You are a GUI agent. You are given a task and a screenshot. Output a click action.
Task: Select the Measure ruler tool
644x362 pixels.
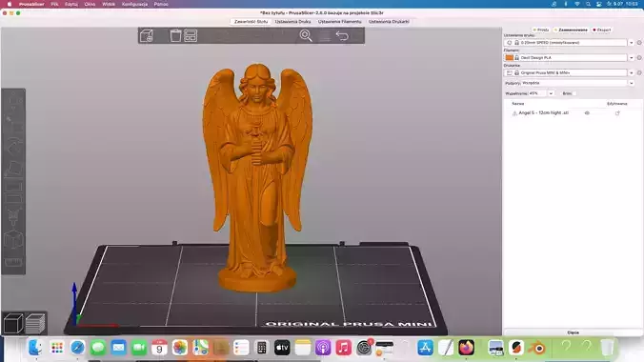coord(13,262)
